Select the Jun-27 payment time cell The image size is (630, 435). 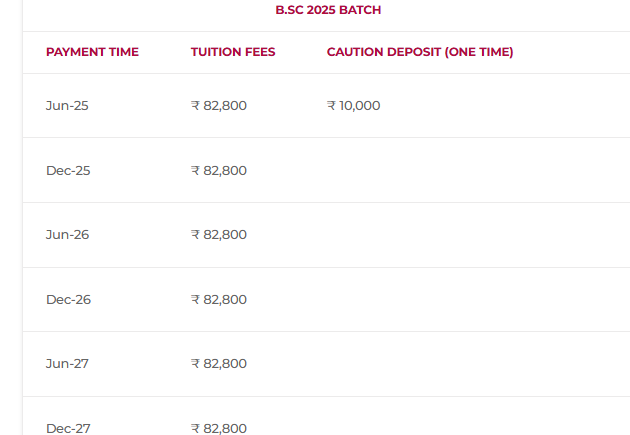point(67,364)
